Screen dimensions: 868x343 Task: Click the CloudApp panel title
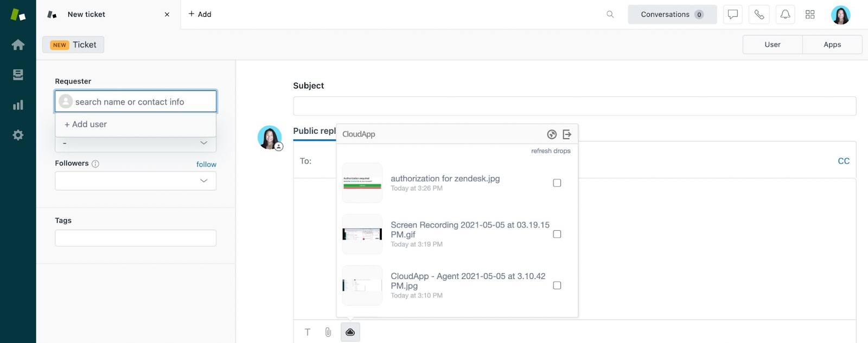[x=359, y=134]
